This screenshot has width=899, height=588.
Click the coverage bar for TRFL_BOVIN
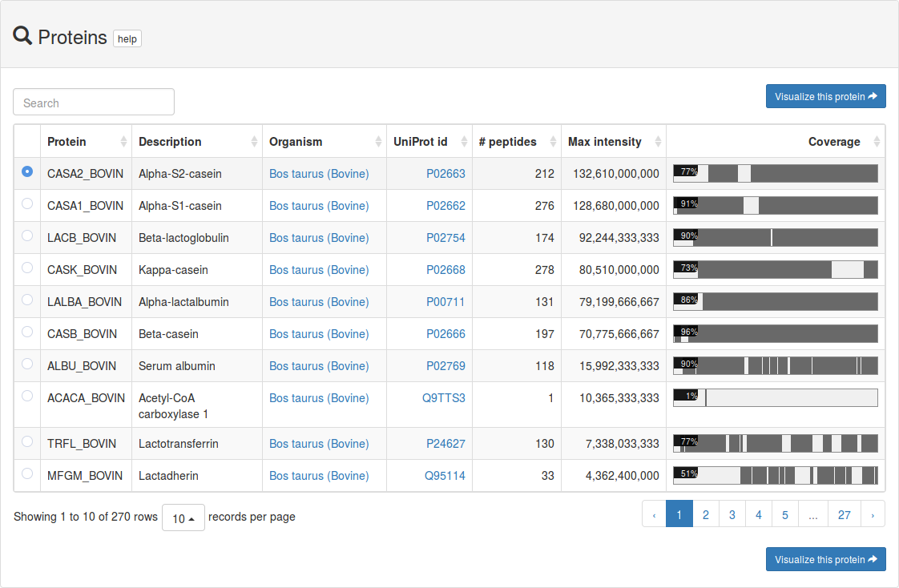775,444
